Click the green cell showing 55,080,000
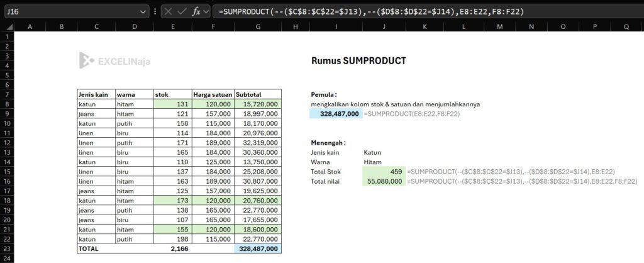Screen dimensions: 644x263 (x=384, y=181)
